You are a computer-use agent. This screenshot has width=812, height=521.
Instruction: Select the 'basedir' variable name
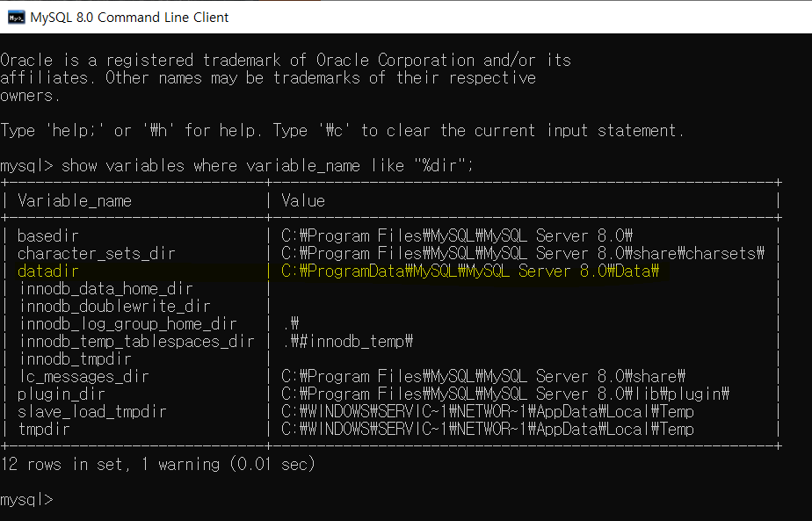[x=47, y=236]
